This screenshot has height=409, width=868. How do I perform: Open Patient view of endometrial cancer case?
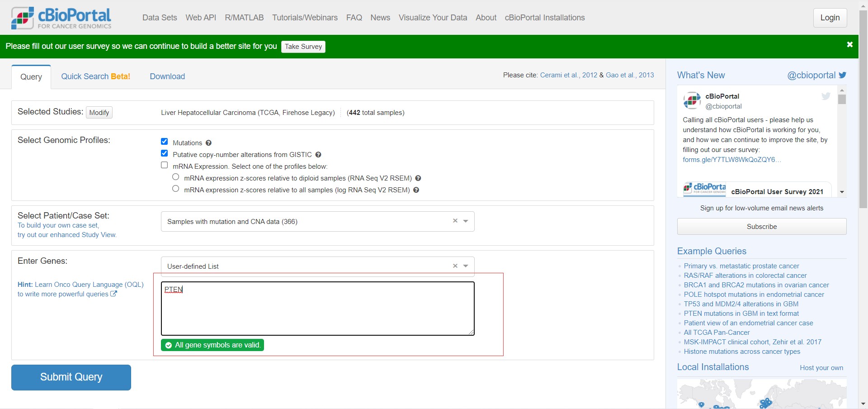(x=748, y=323)
